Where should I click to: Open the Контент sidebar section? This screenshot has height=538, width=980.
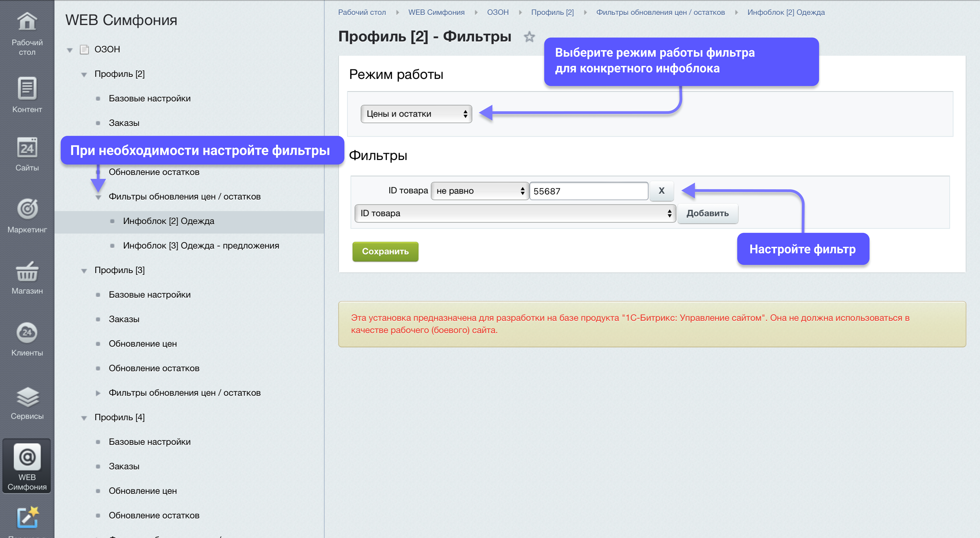coord(27,88)
